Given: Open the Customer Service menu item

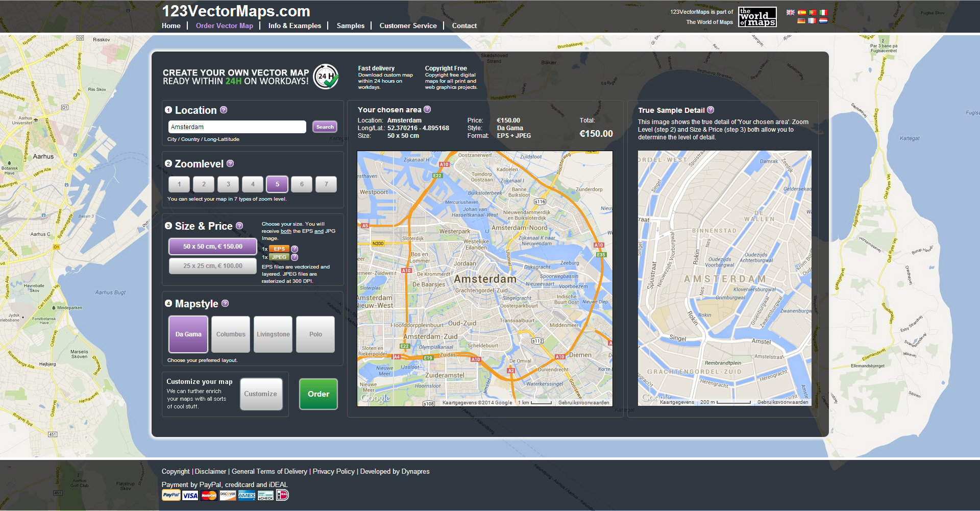Looking at the screenshot, I should (x=408, y=26).
